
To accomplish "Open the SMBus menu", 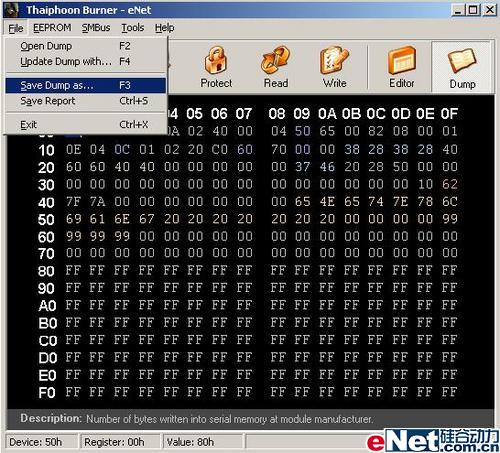I will point(96,28).
